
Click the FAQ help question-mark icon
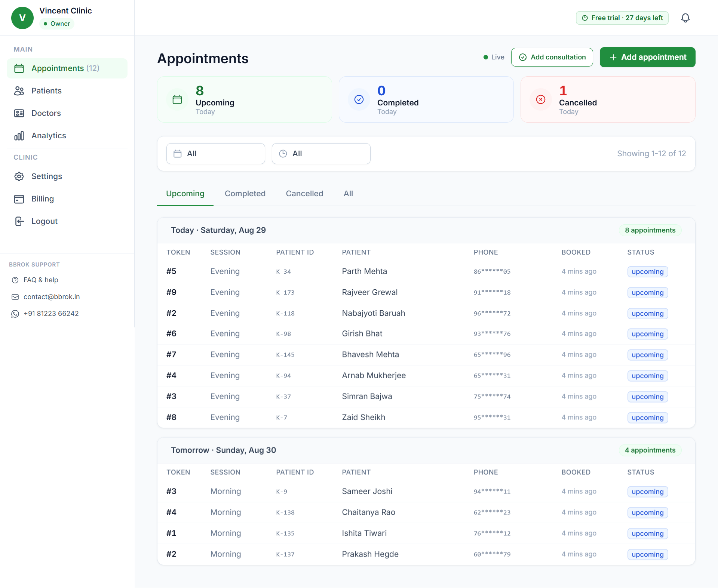15,280
